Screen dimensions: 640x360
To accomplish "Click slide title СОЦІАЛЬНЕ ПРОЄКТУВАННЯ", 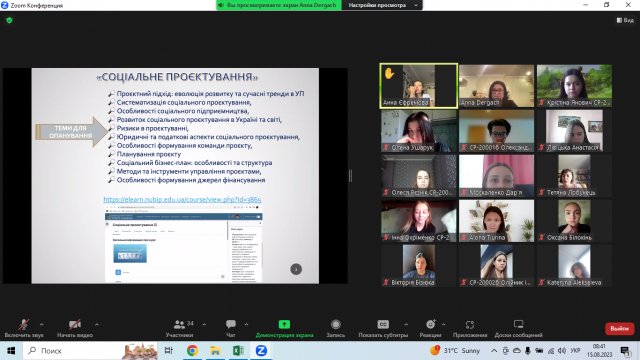I will pos(178,77).
